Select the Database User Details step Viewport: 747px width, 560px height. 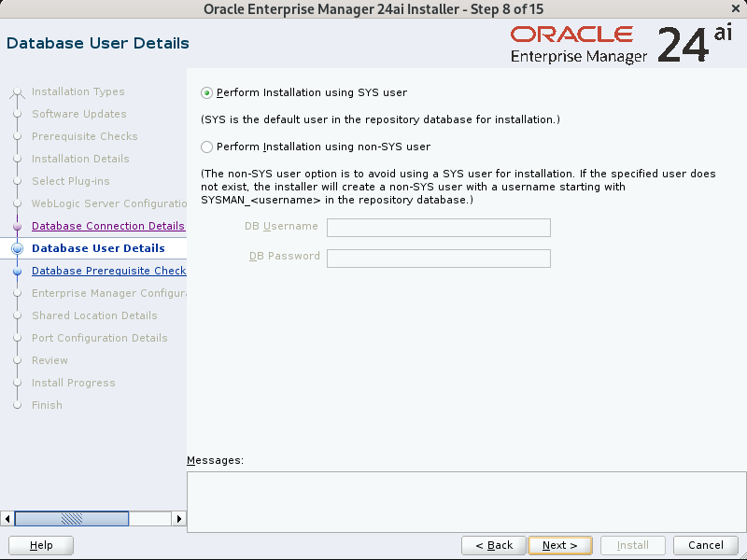pos(98,248)
